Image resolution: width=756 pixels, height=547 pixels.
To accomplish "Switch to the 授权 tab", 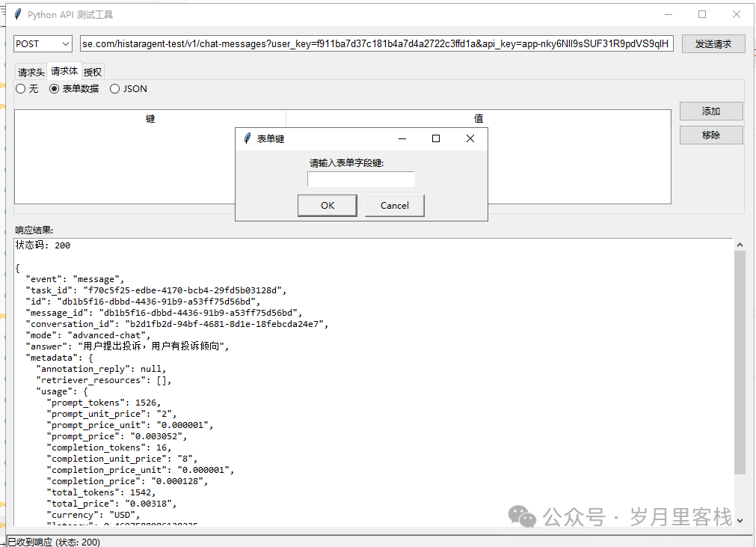I will pyautogui.click(x=93, y=73).
